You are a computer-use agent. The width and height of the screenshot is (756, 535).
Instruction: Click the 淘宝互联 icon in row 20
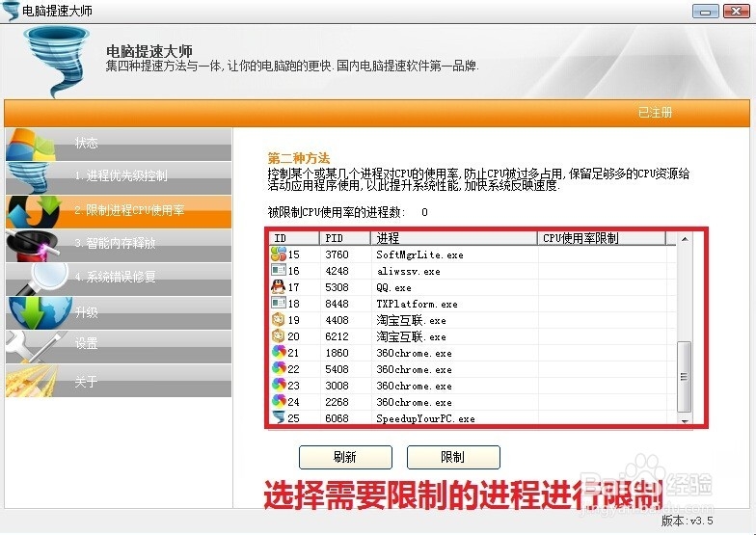click(279, 335)
